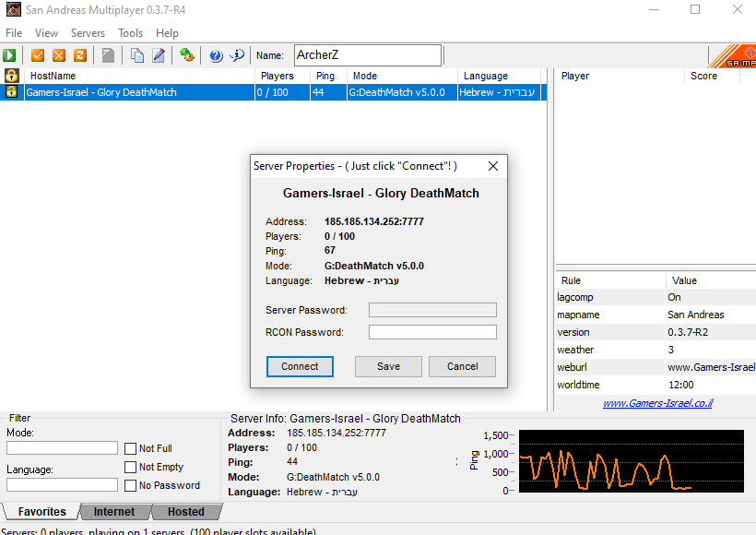Open the View menu

46,33
